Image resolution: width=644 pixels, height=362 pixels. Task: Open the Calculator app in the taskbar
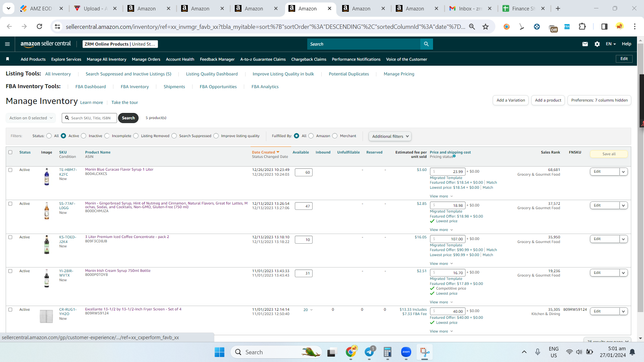(387, 352)
